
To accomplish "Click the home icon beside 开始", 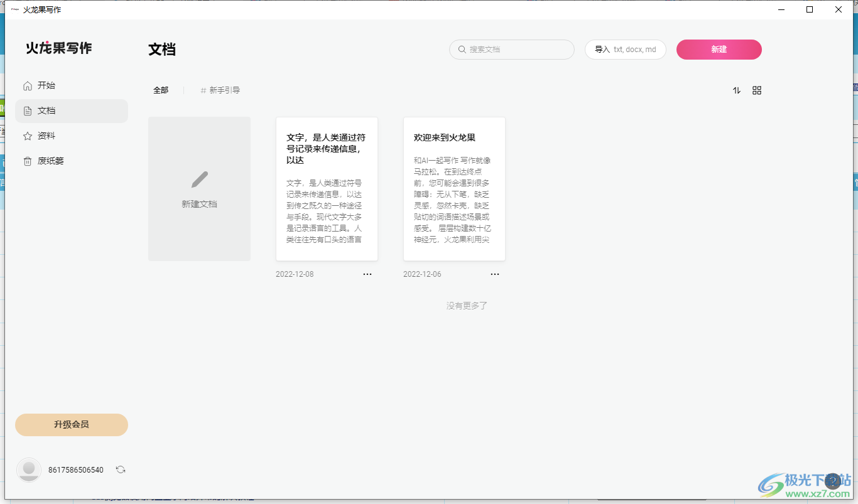I will tap(28, 85).
